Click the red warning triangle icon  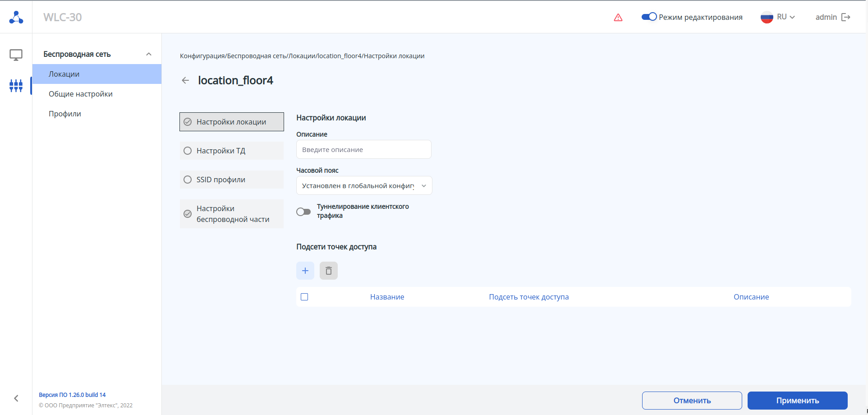[618, 18]
